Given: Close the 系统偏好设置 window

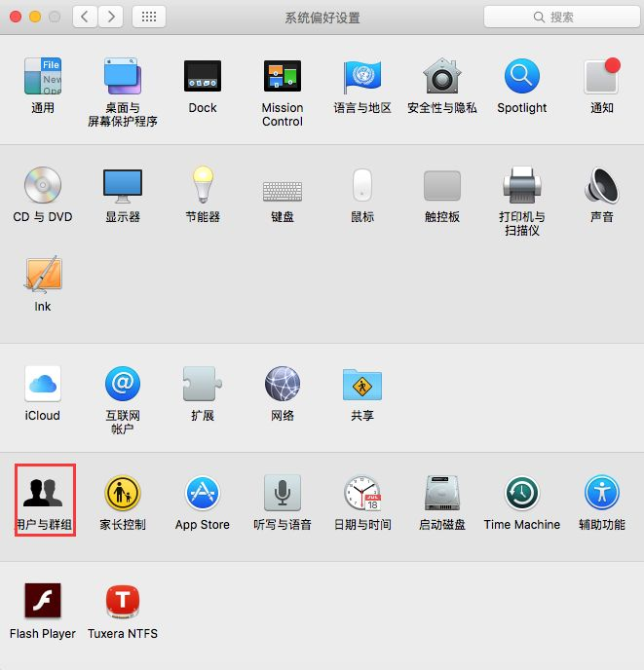Looking at the screenshot, I should tap(16, 17).
